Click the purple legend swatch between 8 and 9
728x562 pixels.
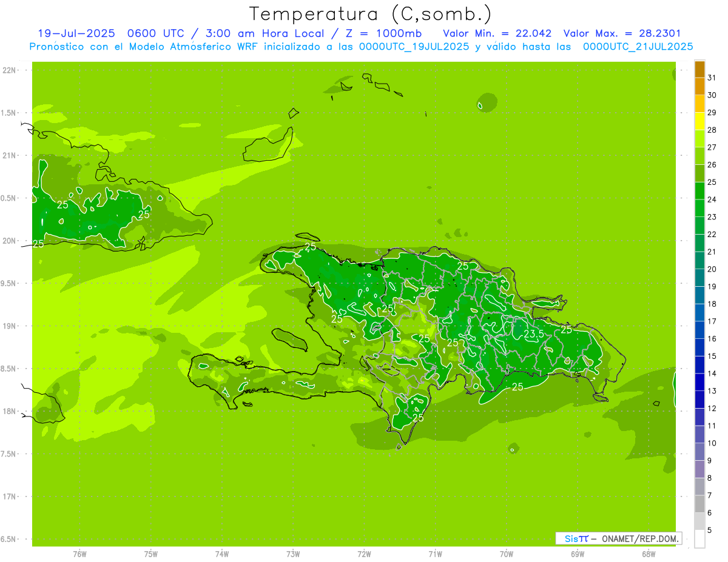click(x=700, y=469)
